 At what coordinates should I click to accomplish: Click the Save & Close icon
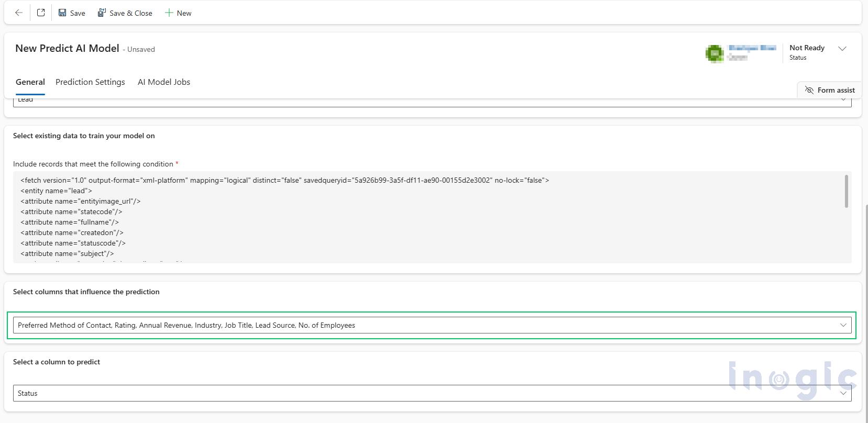102,13
